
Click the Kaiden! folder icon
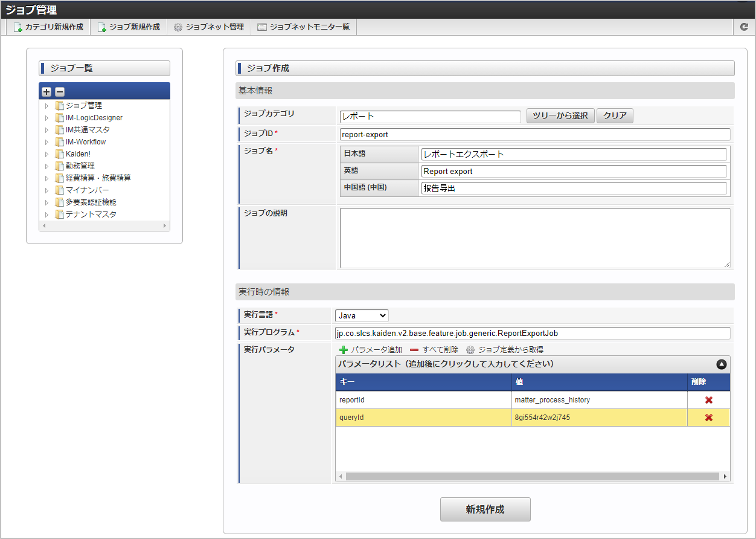[x=59, y=154]
